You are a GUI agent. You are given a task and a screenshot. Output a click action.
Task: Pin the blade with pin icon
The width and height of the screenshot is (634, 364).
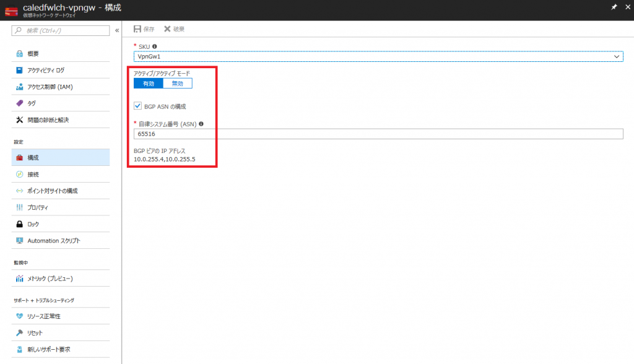614,7
